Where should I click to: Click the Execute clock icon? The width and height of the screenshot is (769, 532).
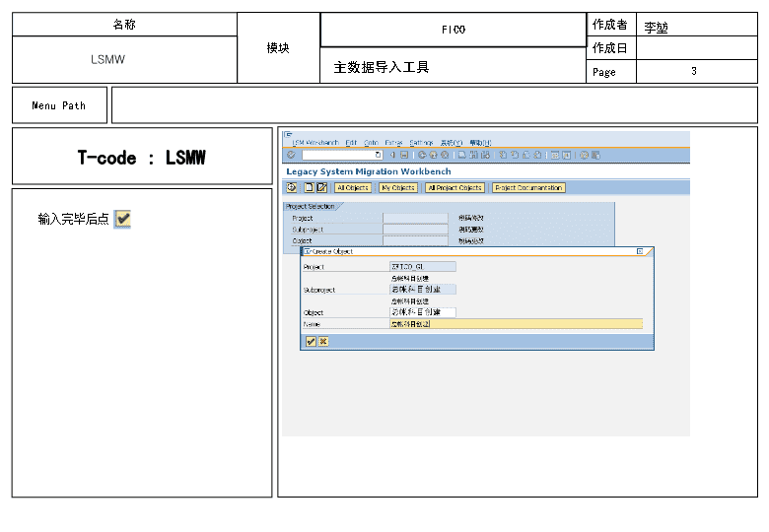tap(291, 187)
